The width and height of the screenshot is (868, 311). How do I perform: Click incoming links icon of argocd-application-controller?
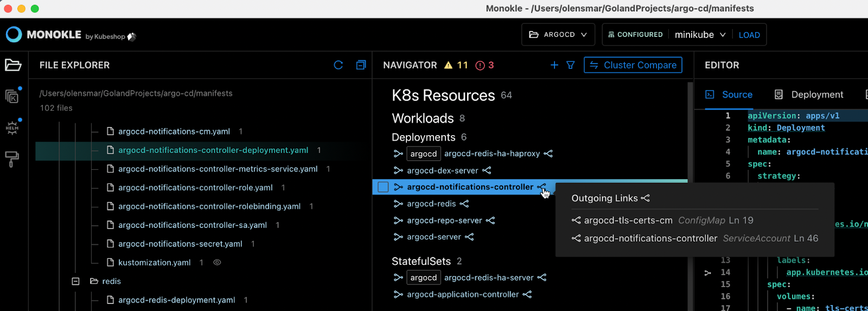click(x=398, y=294)
